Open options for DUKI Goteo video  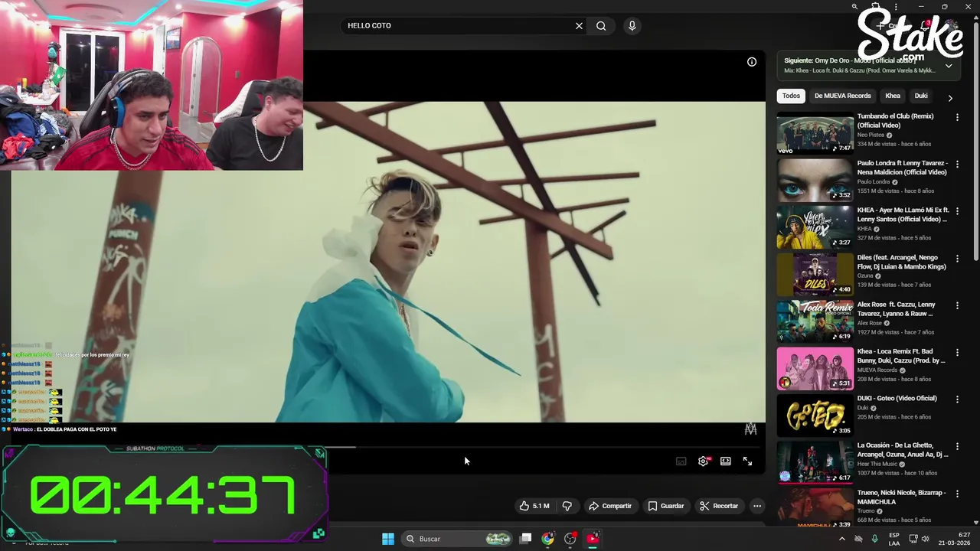click(x=957, y=399)
